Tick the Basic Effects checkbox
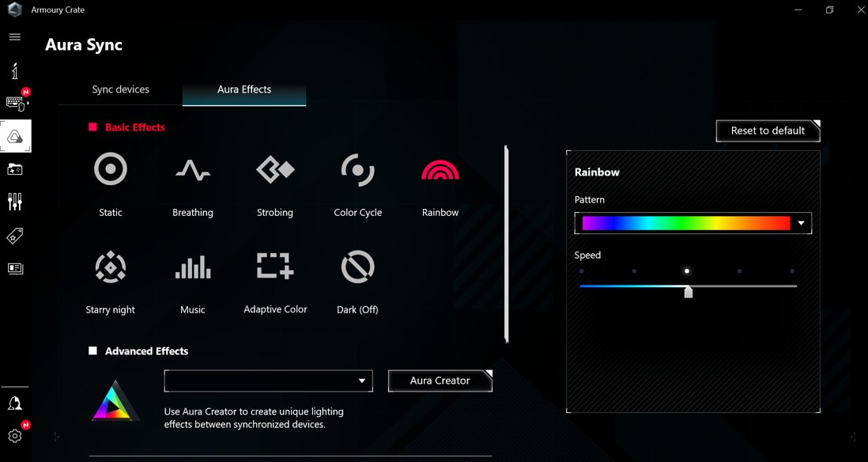The image size is (868, 462). point(92,127)
